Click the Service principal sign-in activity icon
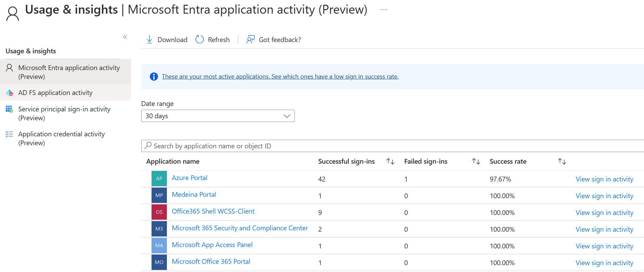This screenshot has height=272, width=644. click(x=9, y=109)
